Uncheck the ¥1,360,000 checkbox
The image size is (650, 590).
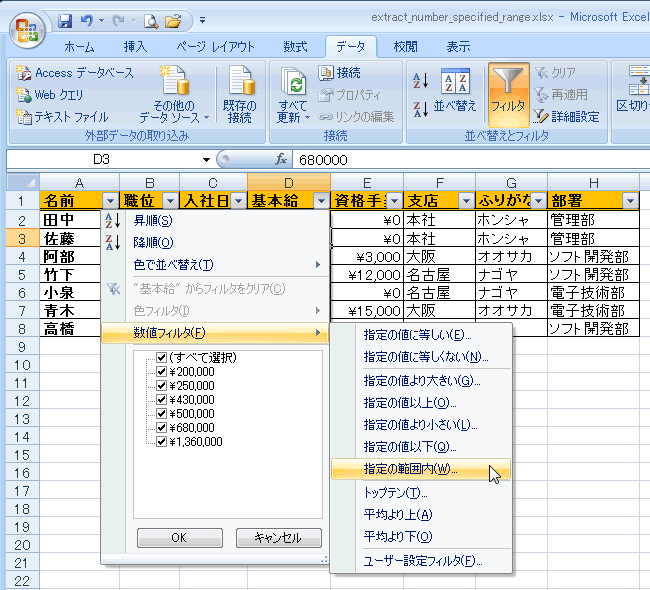pos(162,442)
